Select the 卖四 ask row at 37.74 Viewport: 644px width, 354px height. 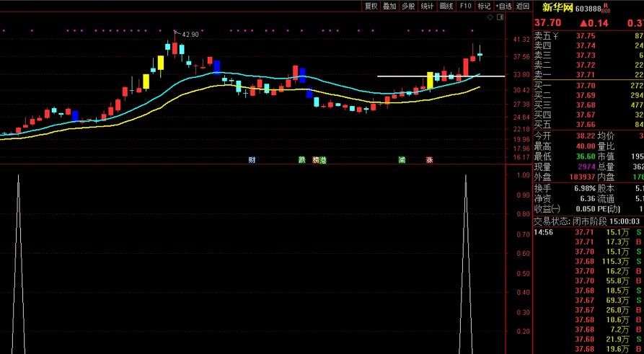[x=588, y=45]
